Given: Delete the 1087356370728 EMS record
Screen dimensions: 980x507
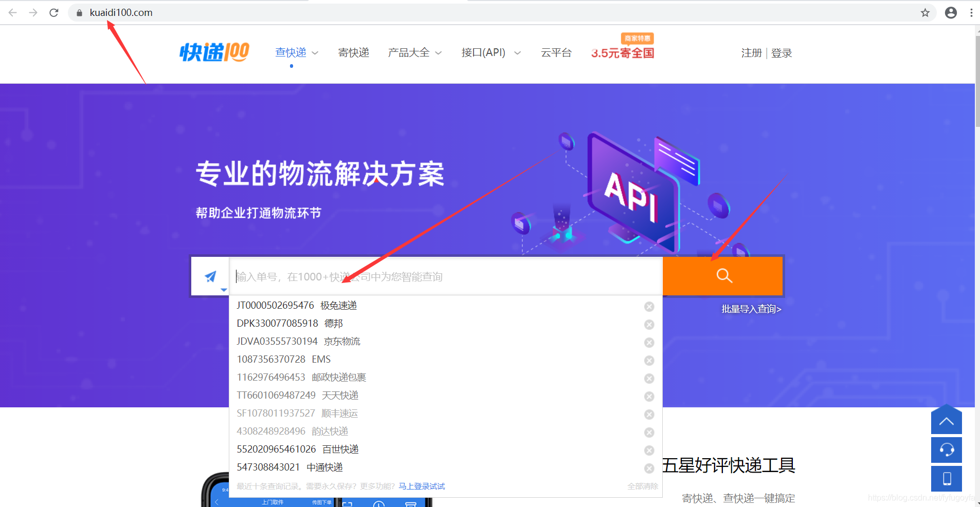Looking at the screenshot, I should (649, 361).
